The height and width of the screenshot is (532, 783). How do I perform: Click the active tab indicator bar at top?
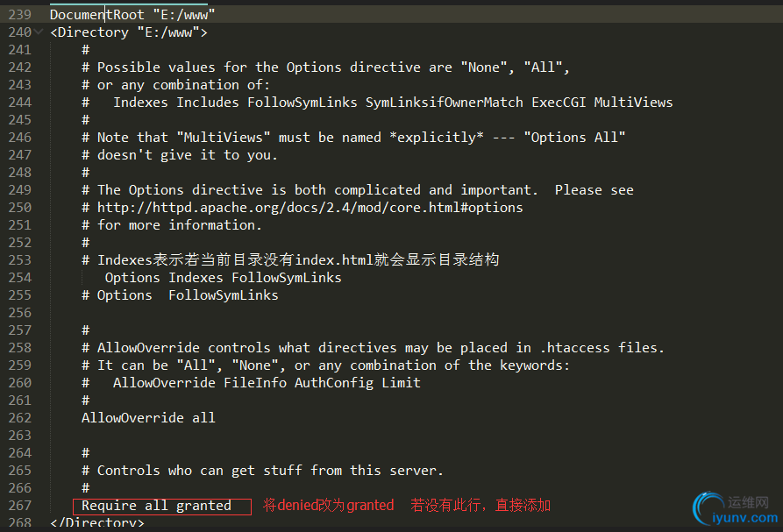point(129,4)
